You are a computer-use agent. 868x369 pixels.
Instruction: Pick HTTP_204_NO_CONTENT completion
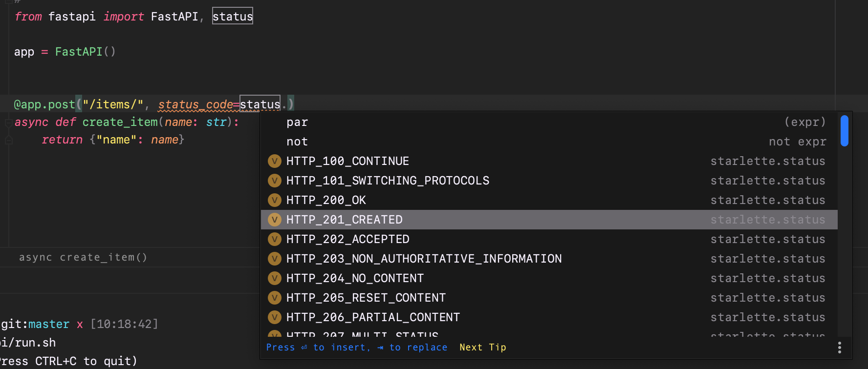549,278
